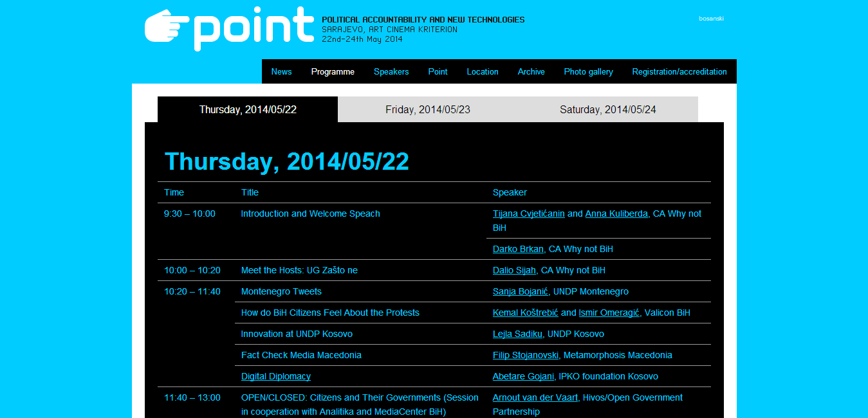Viewport: 868px width, 418px height.
Task: Open Anna Kuliberda speaker profile
Action: click(x=616, y=214)
